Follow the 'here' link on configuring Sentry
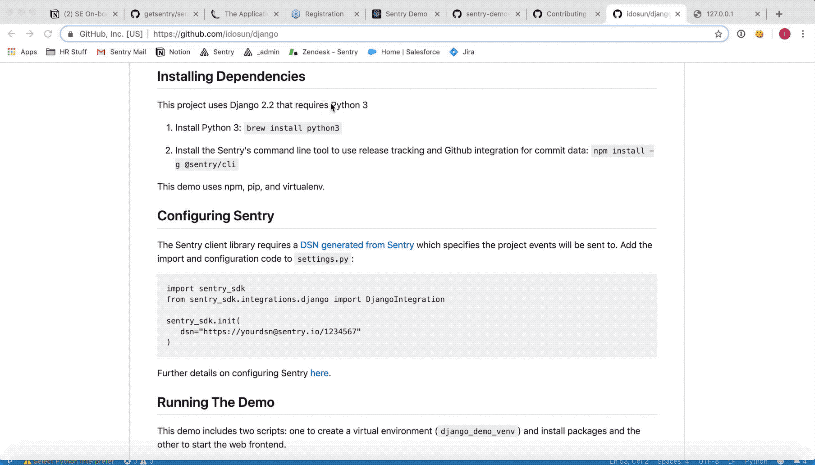The height and width of the screenshot is (465, 815). (x=319, y=373)
